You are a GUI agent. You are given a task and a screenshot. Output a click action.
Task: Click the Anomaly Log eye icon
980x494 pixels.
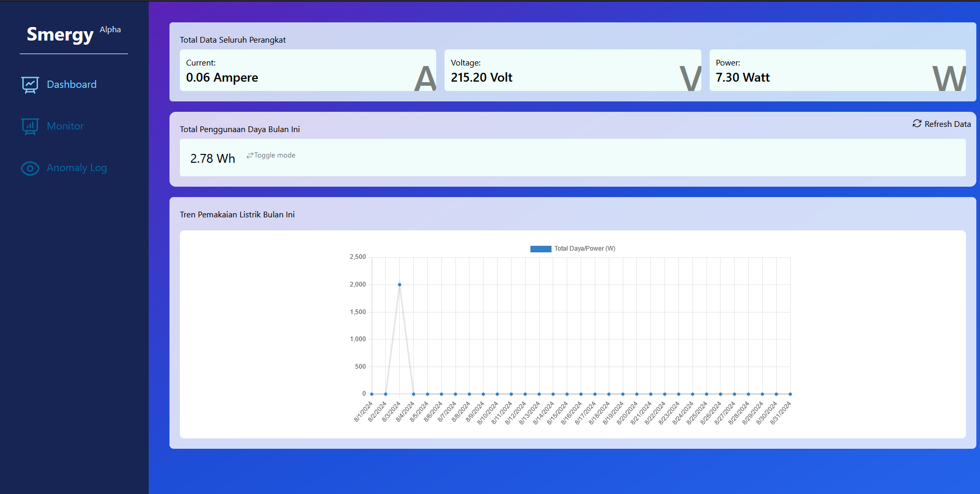[30, 168]
